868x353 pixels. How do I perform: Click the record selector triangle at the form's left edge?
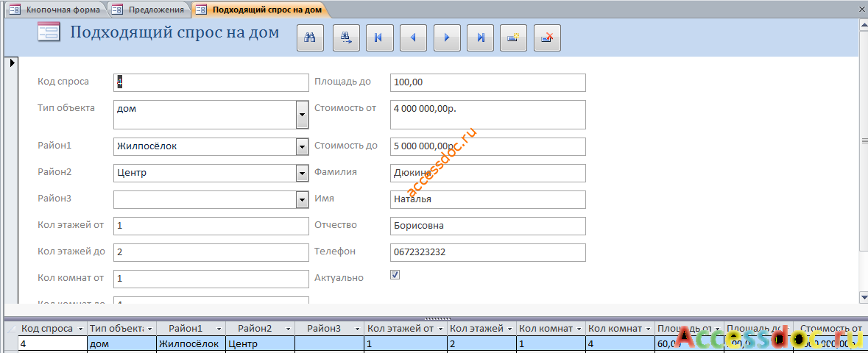(11, 63)
